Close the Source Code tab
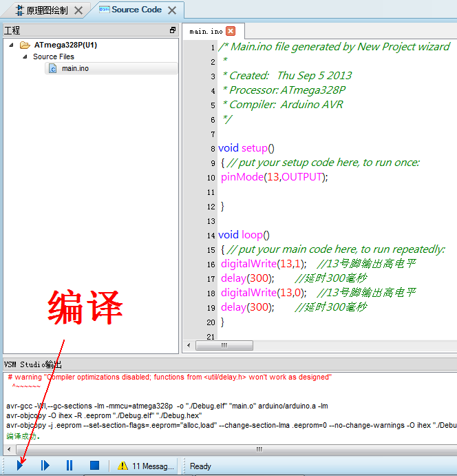 [x=172, y=10]
